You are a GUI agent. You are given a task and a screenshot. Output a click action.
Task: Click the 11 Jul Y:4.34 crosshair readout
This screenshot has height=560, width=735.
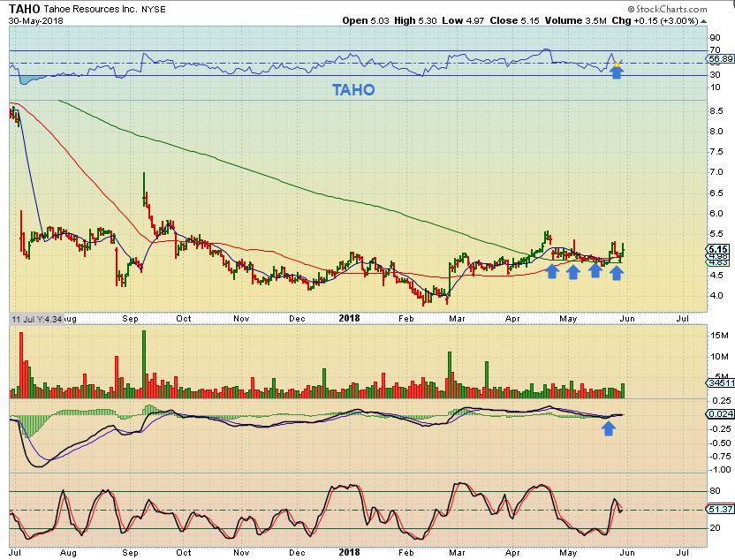click(36, 319)
